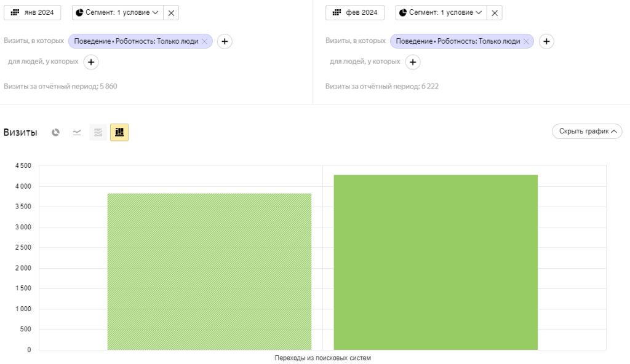Add people condition plus in February segment
Image resolution: width=630 pixels, height=364 pixels.
[413, 61]
